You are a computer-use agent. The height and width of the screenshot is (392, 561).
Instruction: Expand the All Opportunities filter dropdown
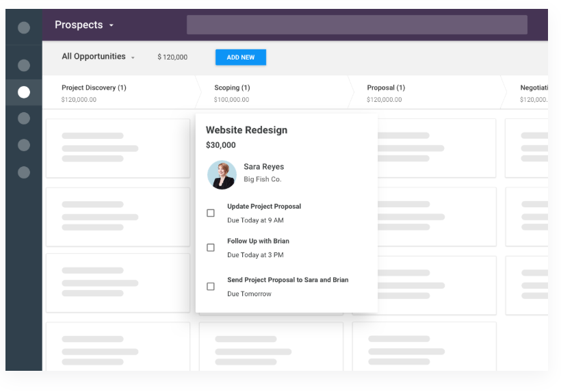tap(98, 57)
